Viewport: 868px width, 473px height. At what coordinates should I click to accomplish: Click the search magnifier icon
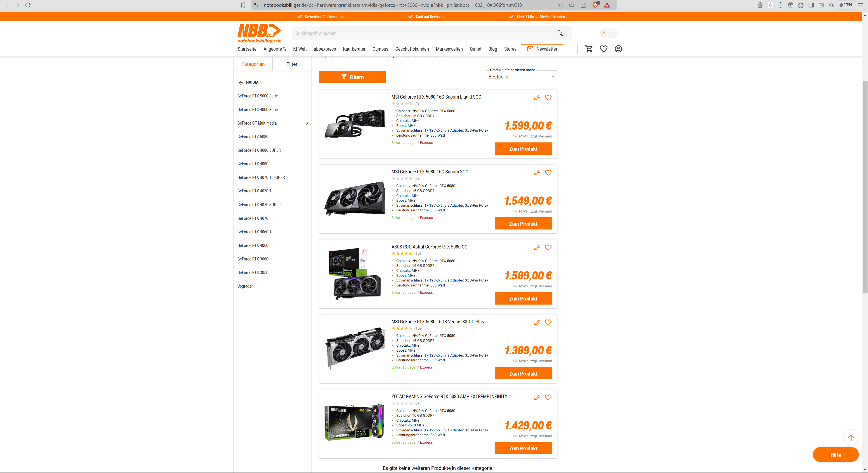[560, 33]
